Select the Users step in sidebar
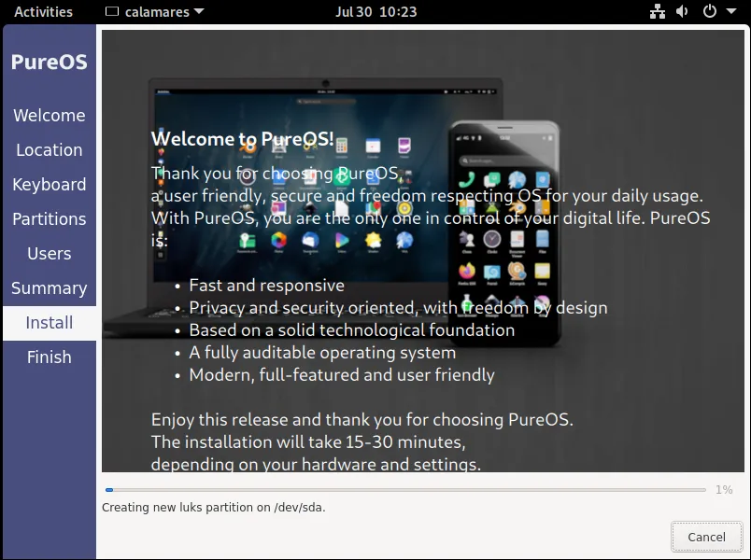 49,254
